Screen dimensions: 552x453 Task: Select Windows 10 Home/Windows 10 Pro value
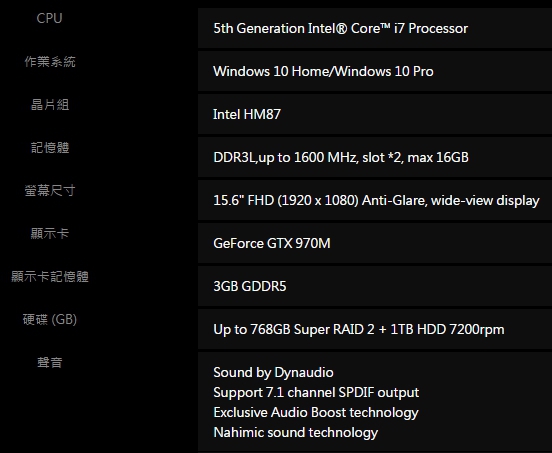323,71
